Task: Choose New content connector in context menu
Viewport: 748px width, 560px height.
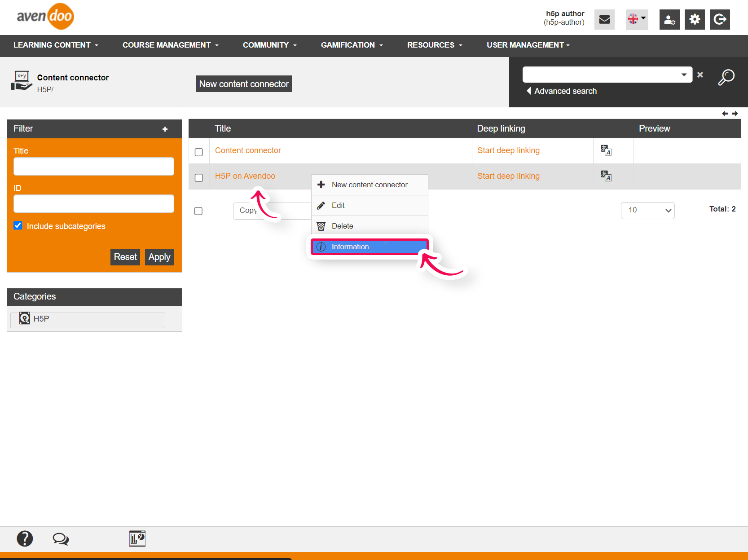Action: pos(370,185)
